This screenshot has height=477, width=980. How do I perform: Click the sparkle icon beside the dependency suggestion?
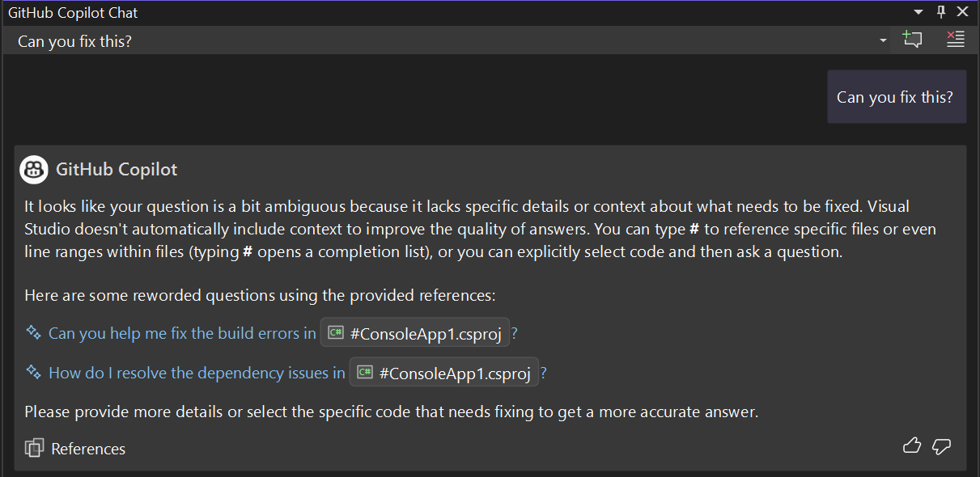click(33, 372)
